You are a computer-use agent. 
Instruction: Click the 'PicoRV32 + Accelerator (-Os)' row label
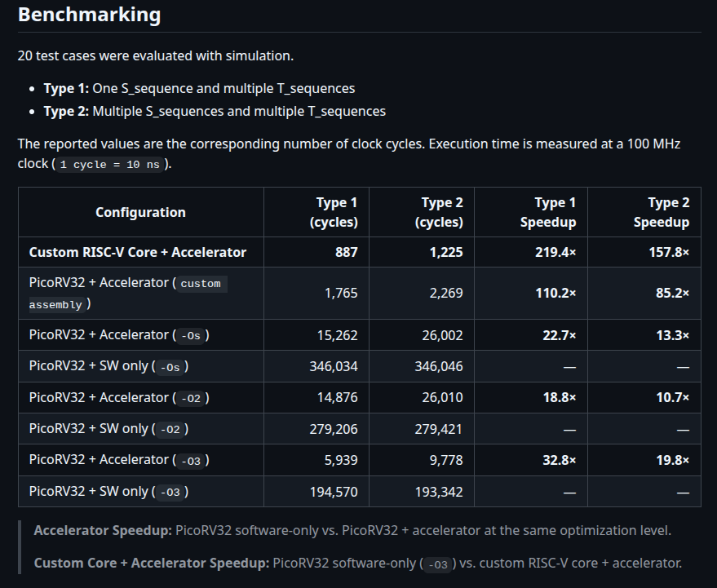pyautogui.click(x=119, y=335)
